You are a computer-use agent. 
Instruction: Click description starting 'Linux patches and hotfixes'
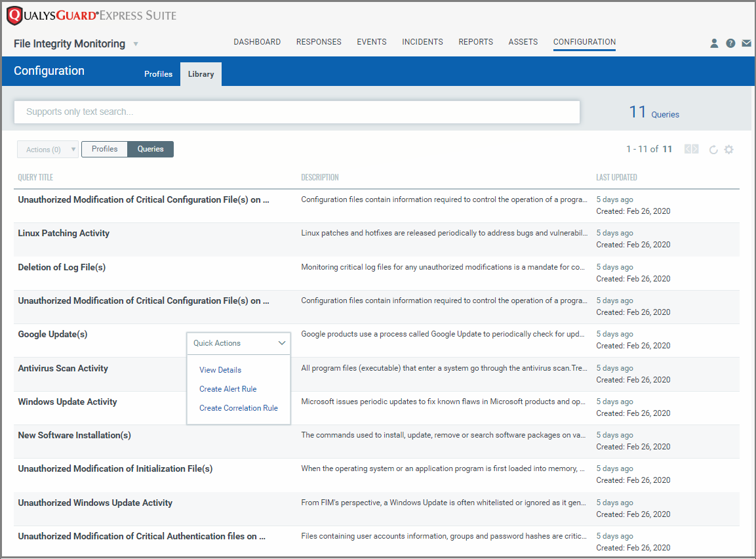[x=444, y=233]
